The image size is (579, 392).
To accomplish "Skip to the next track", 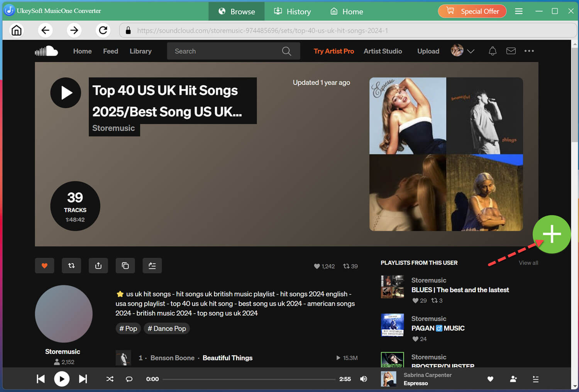I will pyautogui.click(x=83, y=379).
